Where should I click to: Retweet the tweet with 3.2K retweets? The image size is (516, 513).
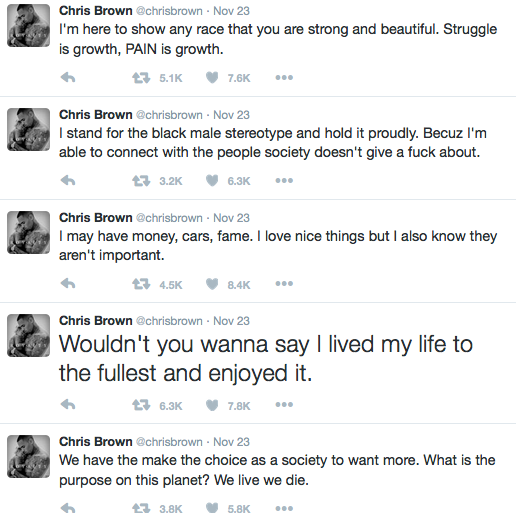[x=141, y=181]
